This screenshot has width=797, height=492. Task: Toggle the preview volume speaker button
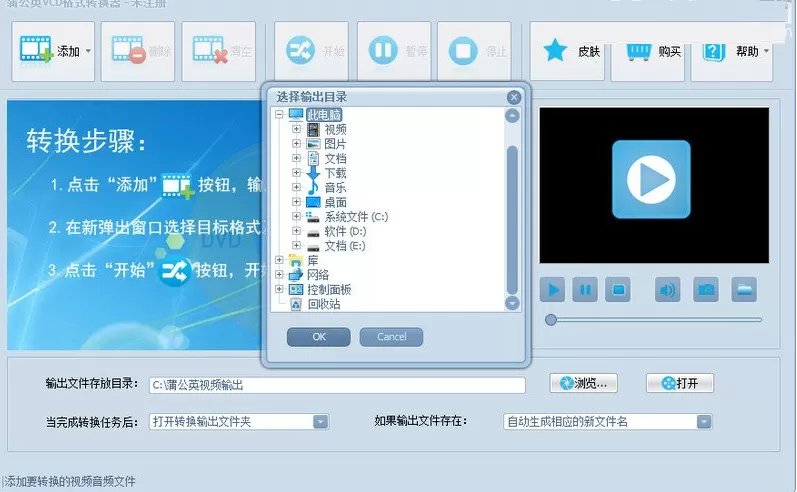667,290
